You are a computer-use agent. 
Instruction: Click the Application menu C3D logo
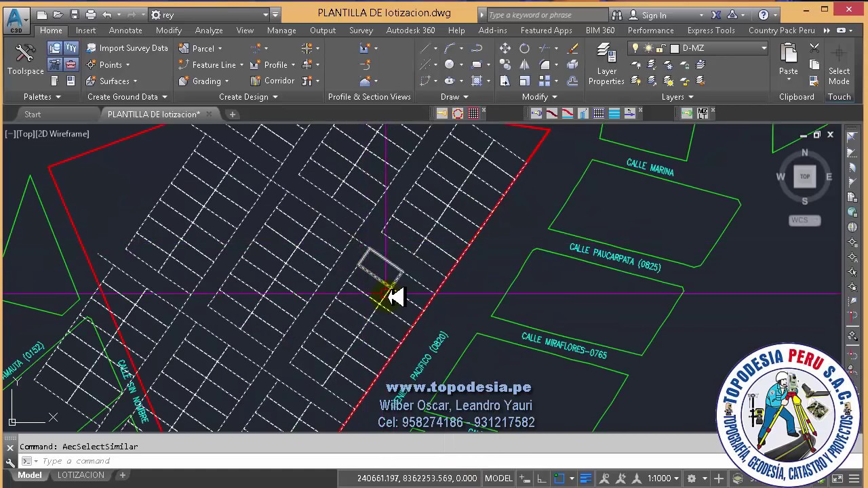[16, 20]
